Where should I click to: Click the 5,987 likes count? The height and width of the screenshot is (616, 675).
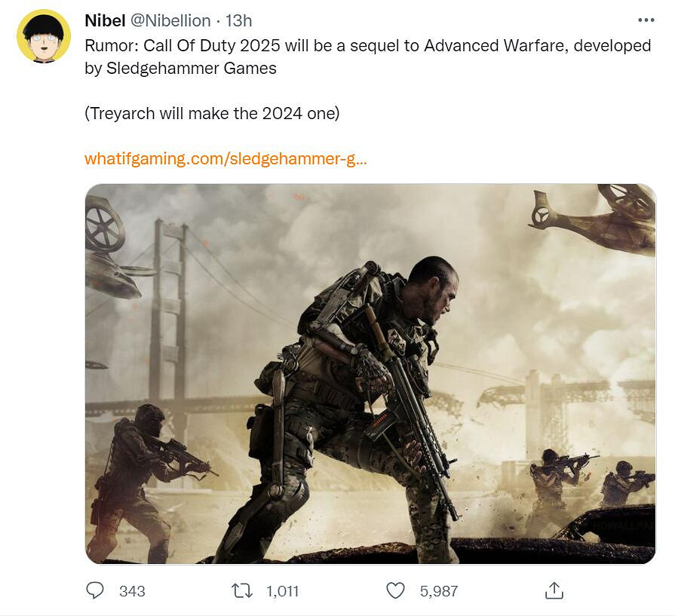tap(439, 591)
